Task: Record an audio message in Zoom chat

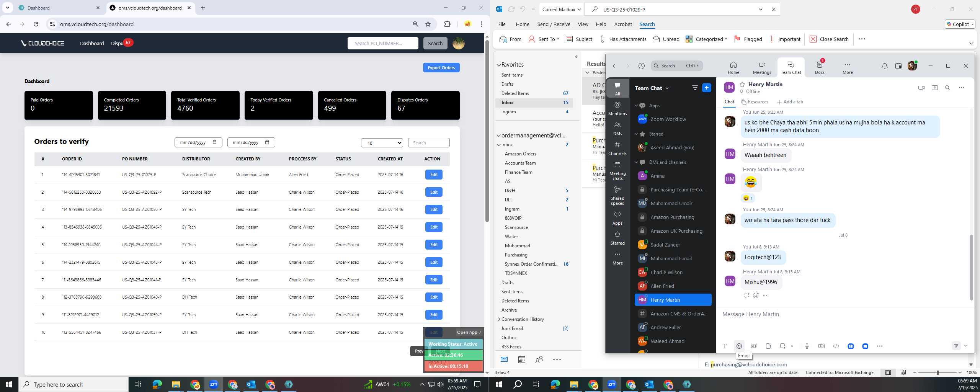Action: [x=807, y=346]
